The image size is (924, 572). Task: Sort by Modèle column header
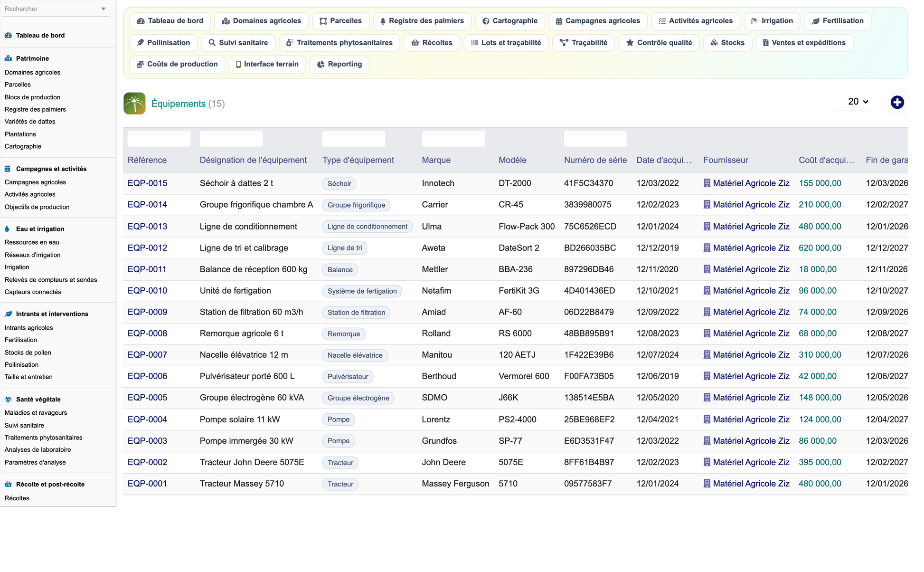click(512, 160)
